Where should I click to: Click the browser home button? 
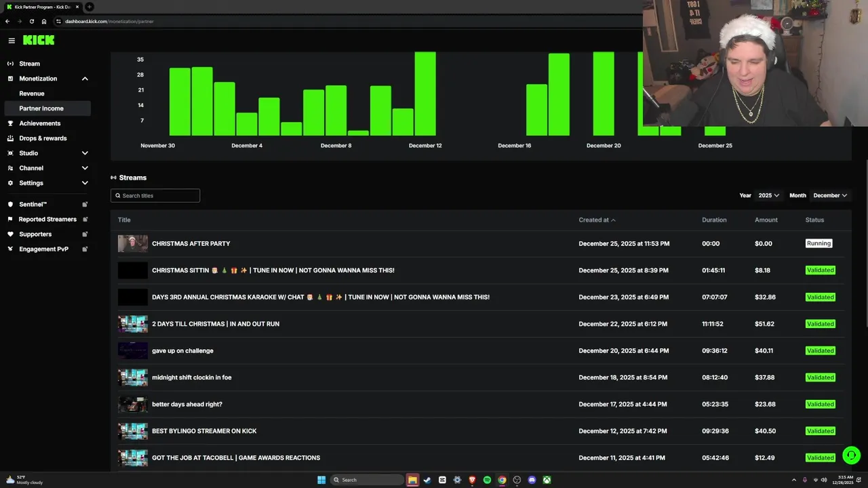44,21
